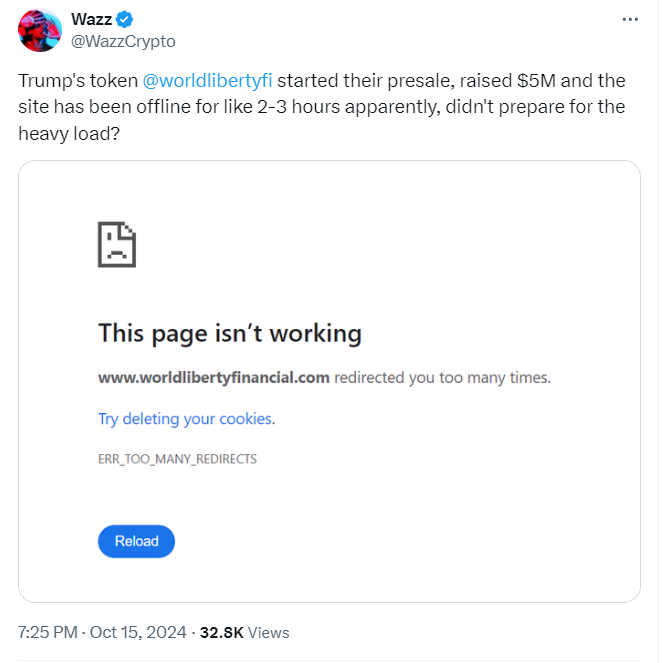Click the Oct 15, 2024 date
This screenshot has height=663, width=662.
pos(138,632)
